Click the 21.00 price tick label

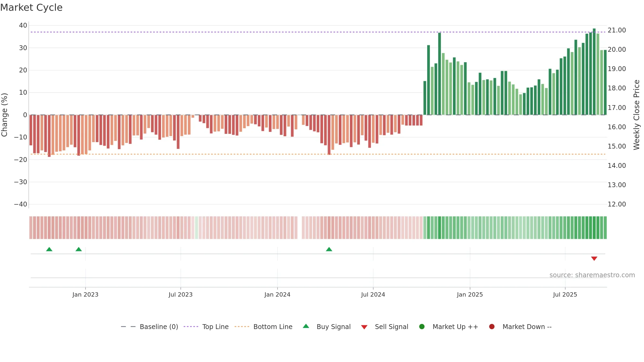pyautogui.click(x=617, y=30)
